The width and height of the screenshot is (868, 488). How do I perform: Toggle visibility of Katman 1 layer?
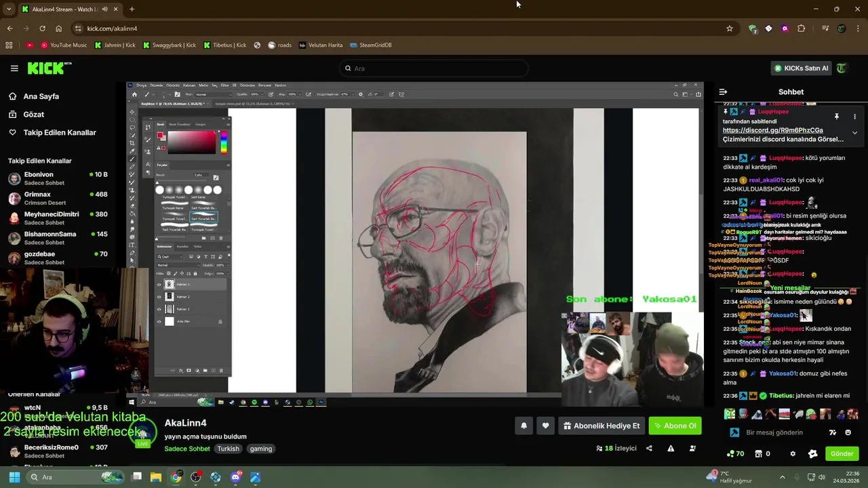[159, 309]
